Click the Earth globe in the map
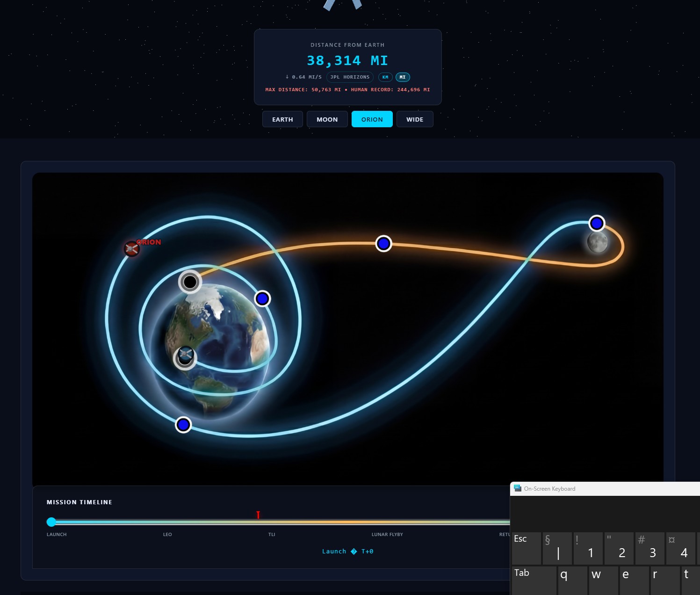The width and height of the screenshot is (700, 595). [x=210, y=351]
